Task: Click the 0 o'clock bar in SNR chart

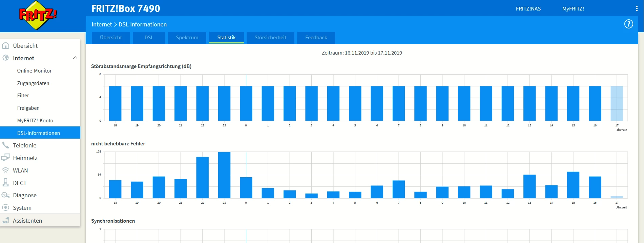Action: (246, 103)
